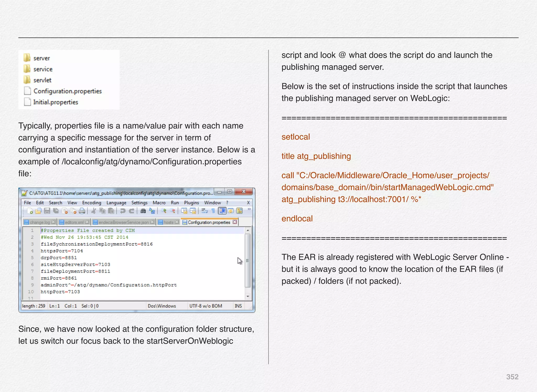Open the File menu
Image resolution: width=537 pixels, height=392 pixels.
click(x=27, y=203)
